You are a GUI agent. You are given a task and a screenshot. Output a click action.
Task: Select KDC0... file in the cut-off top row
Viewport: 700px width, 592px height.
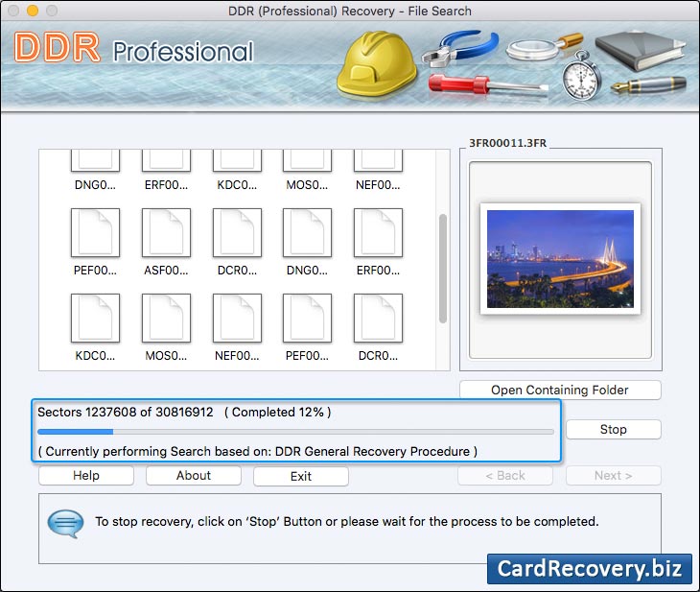[237, 161]
